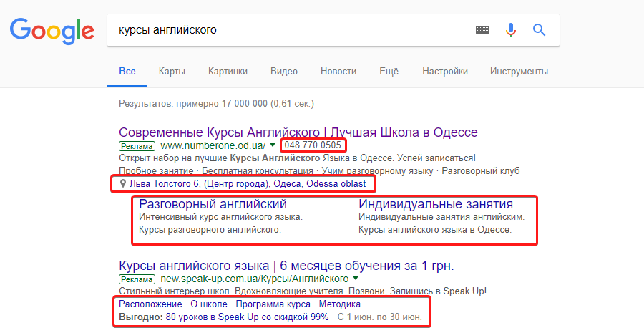Switch to the Картинки tab
The image size is (644, 333).
(228, 71)
